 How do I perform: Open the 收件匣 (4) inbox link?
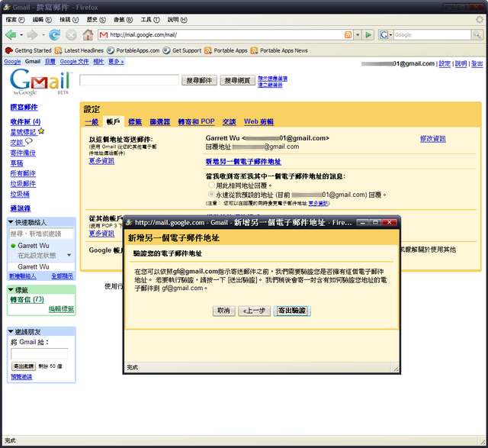click(x=25, y=121)
